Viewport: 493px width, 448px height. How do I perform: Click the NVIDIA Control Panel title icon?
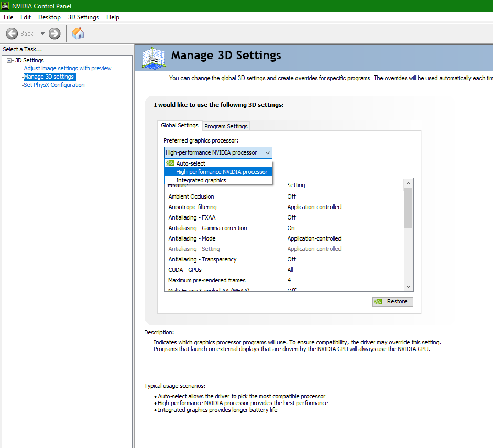pyautogui.click(x=5, y=6)
